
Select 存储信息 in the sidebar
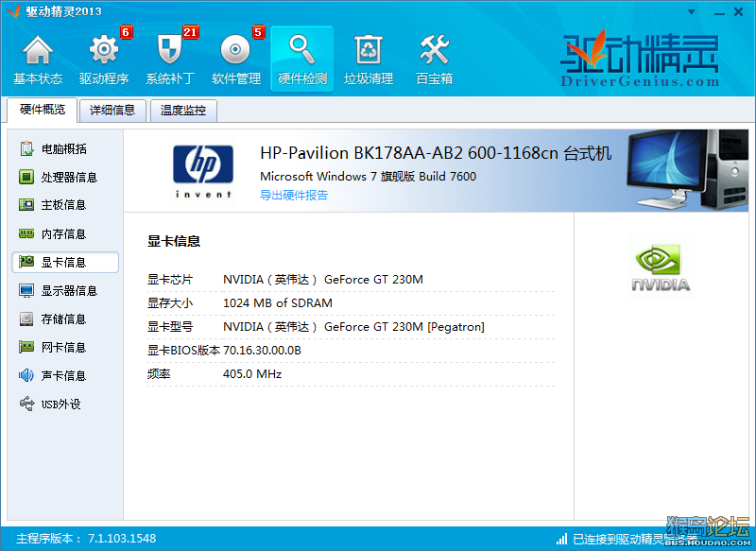pyautogui.click(x=65, y=319)
